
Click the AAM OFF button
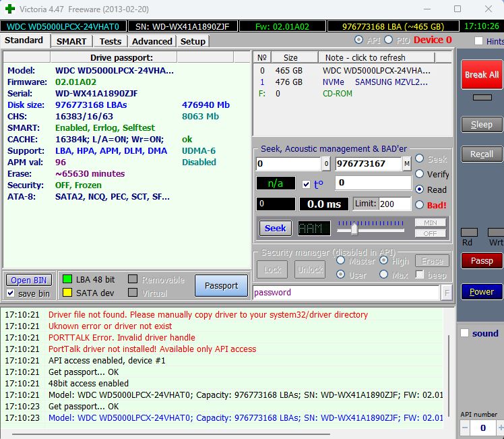pyautogui.click(x=431, y=233)
